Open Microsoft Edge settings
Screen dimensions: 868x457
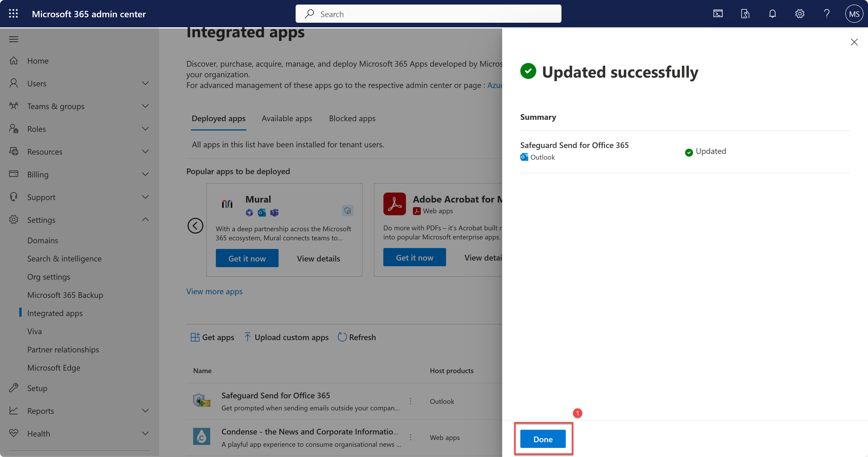click(54, 368)
